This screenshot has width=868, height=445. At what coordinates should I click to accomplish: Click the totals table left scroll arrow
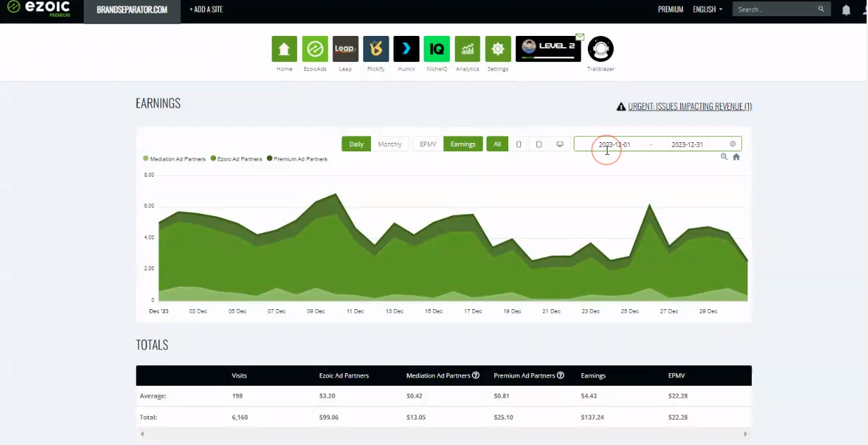pos(142,434)
